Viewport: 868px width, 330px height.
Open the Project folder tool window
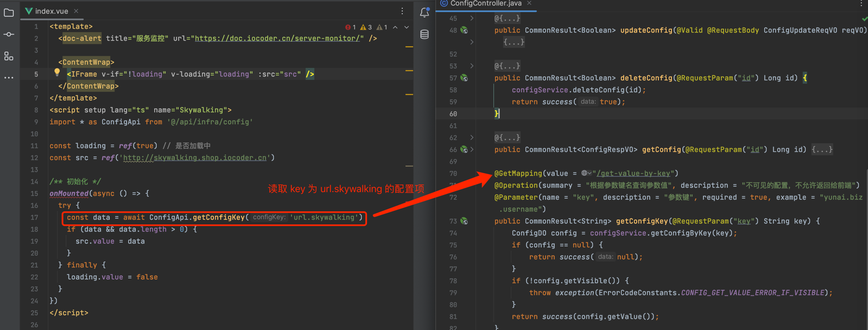(x=9, y=12)
